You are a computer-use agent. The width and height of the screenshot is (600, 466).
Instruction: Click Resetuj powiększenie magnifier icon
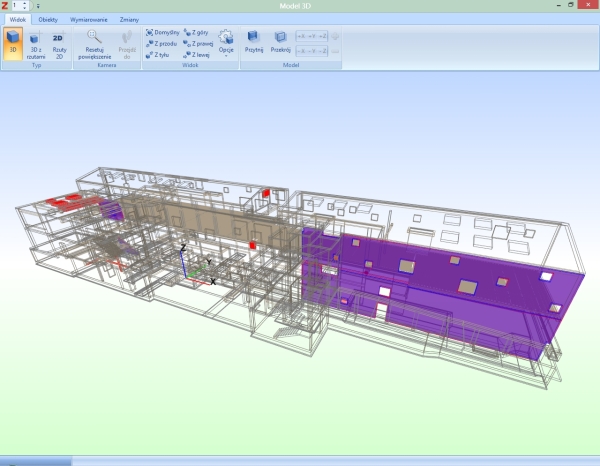94,37
